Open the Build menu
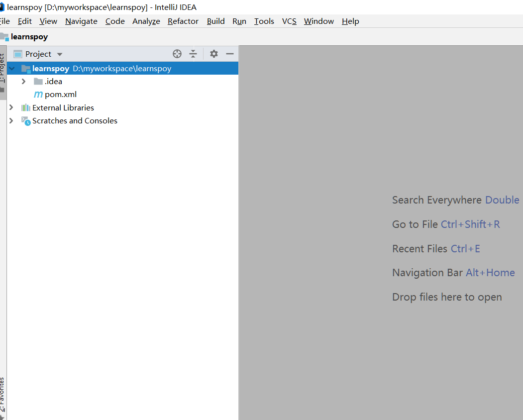The image size is (523, 420). pos(216,21)
